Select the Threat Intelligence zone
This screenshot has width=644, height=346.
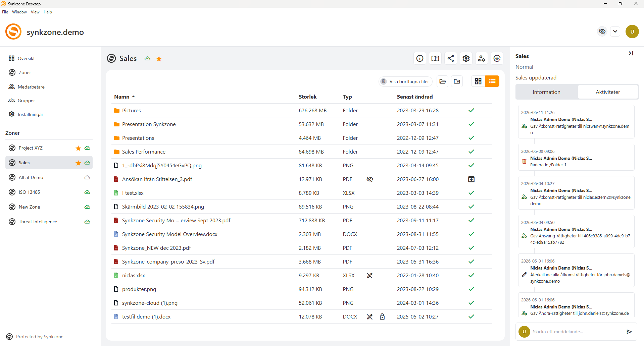(x=49, y=222)
